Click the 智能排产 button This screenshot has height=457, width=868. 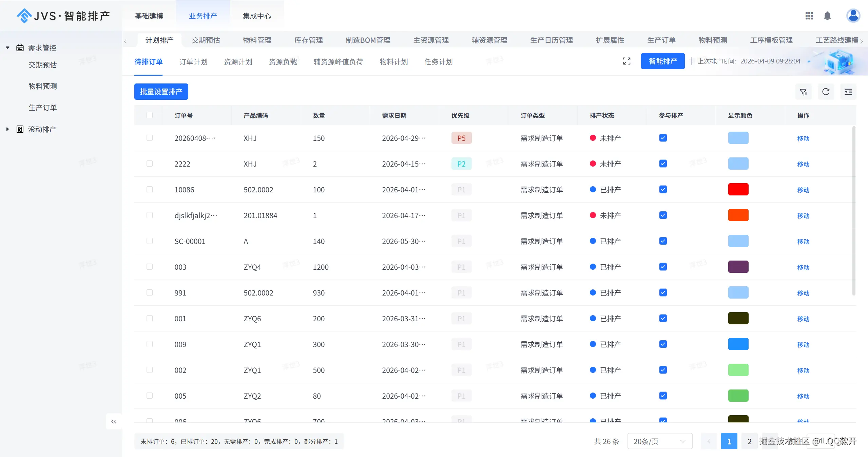(662, 61)
